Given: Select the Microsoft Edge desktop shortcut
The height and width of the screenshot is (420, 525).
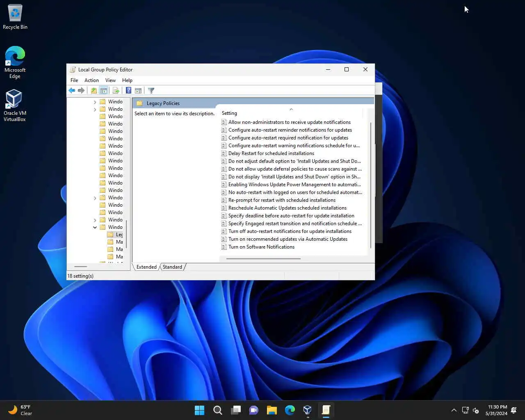Looking at the screenshot, I should click(x=15, y=63).
